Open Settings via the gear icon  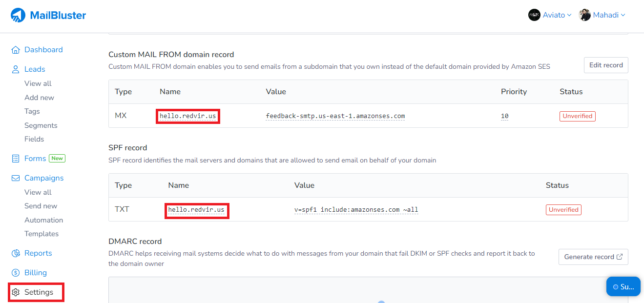click(15, 292)
